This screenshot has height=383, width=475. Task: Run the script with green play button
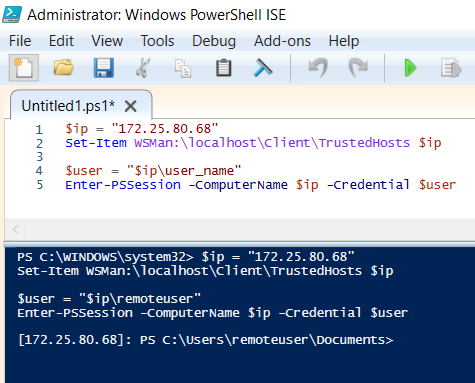(x=410, y=68)
